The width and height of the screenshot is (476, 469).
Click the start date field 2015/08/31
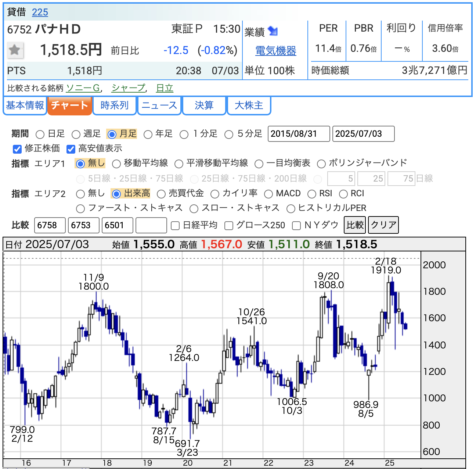point(299,134)
